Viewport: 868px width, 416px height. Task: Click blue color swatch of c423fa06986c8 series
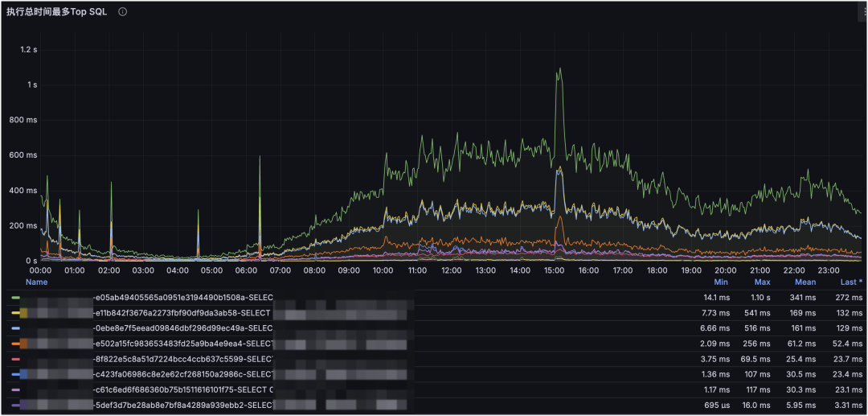coord(15,375)
